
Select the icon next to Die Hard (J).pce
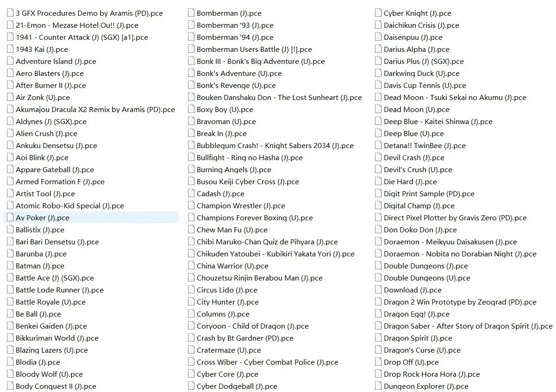378,181
